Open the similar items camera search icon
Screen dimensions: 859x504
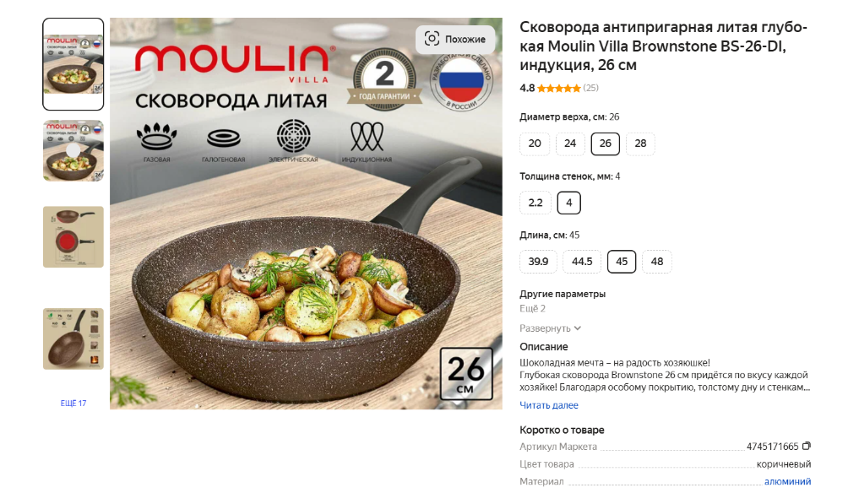(x=432, y=39)
